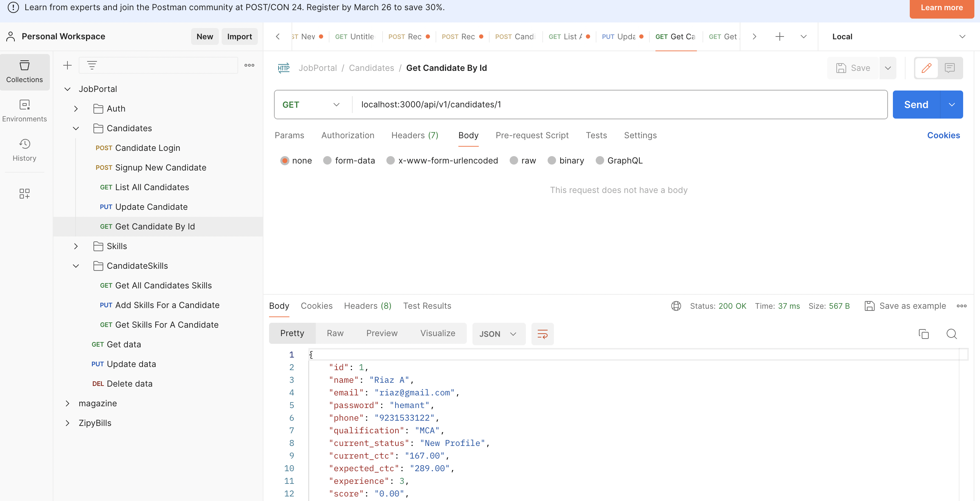Click the comments icon beside the edit pencil

pyautogui.click(x=949, y=68)
